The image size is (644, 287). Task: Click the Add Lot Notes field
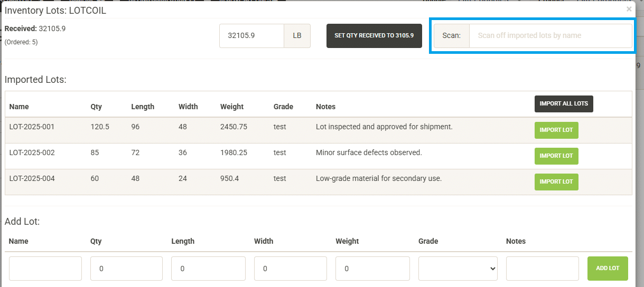pyautogui.click(x=542, y=269)
